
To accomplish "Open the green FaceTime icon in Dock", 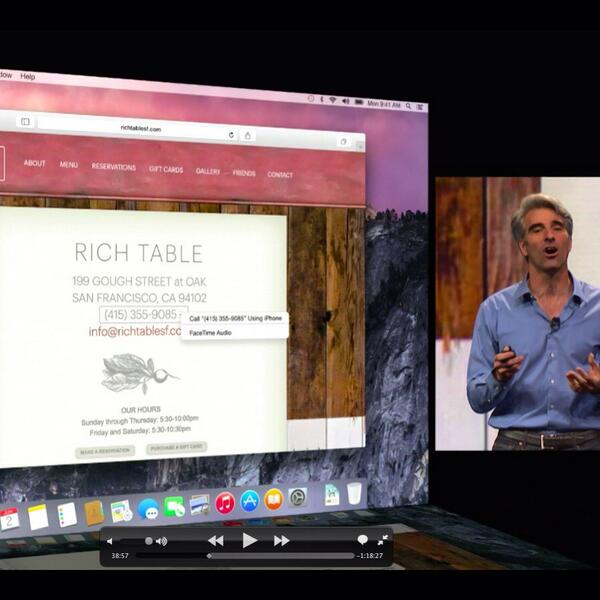I will pos(174,507).
